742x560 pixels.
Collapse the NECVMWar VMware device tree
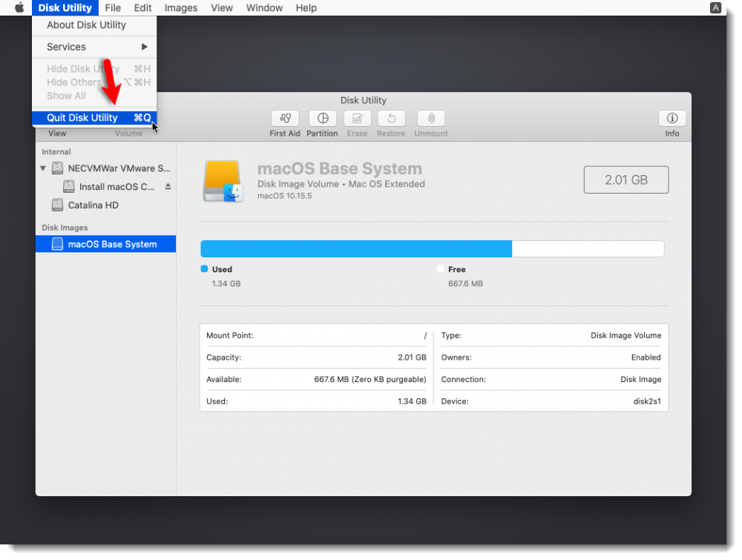pyautogui.click(x=43, y=168)
